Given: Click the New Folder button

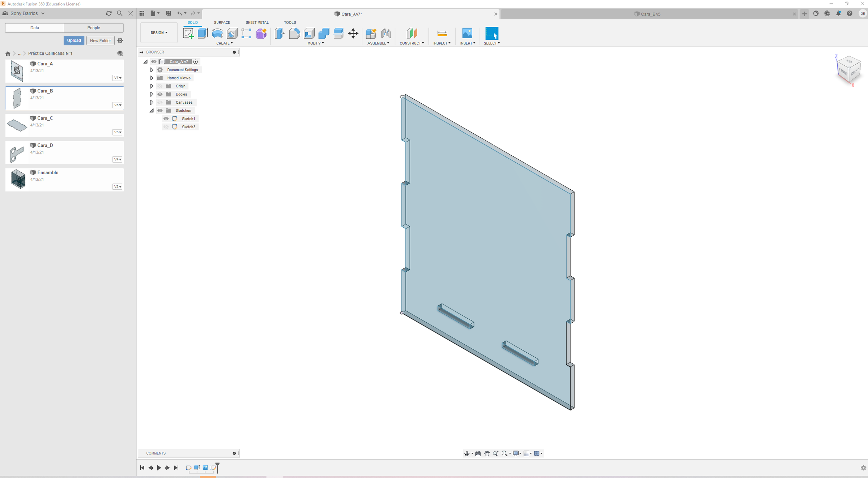Looking at the screenshot, I should pos(101,40).
